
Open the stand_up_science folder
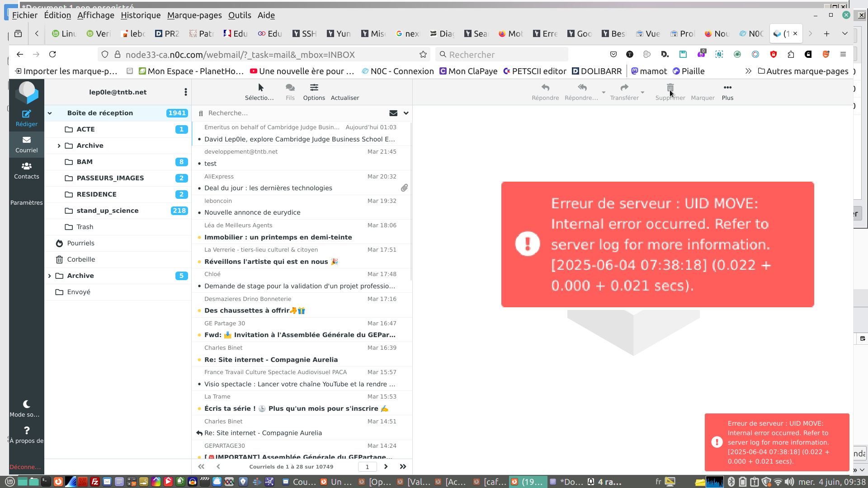(108, 211)
